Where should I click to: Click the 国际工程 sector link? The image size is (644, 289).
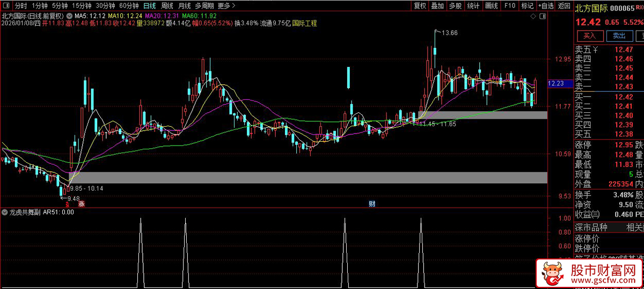(304, 24)
